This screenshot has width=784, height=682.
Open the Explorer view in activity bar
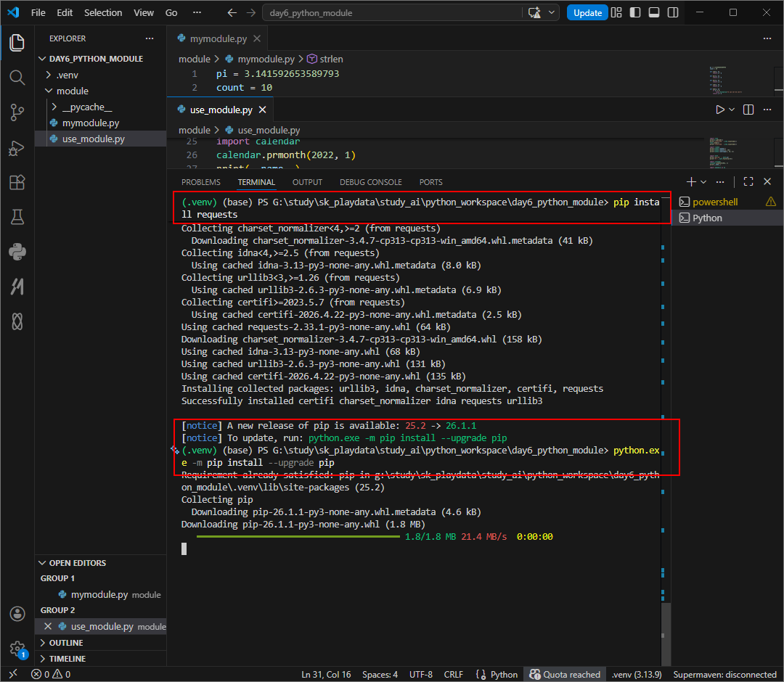17,43
